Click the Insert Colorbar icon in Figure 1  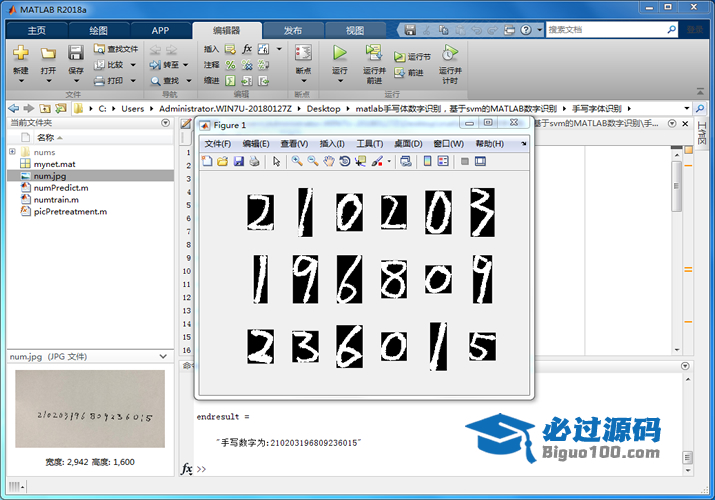[428, 161]
